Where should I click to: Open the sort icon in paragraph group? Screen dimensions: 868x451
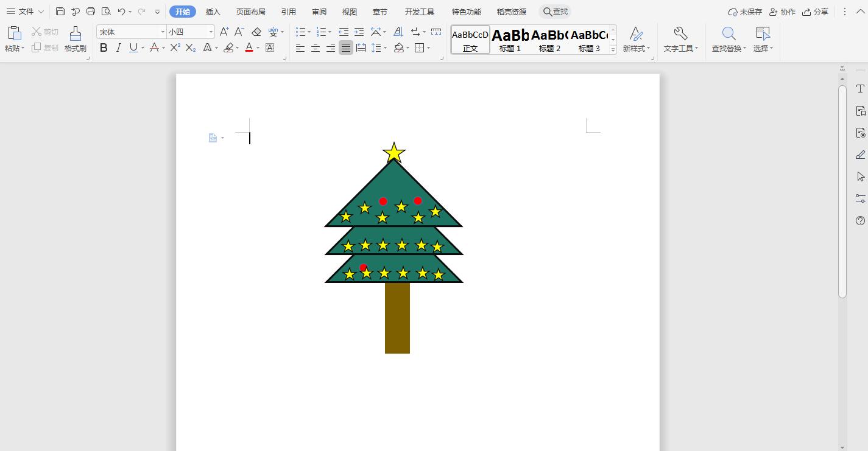pos(398,32)
